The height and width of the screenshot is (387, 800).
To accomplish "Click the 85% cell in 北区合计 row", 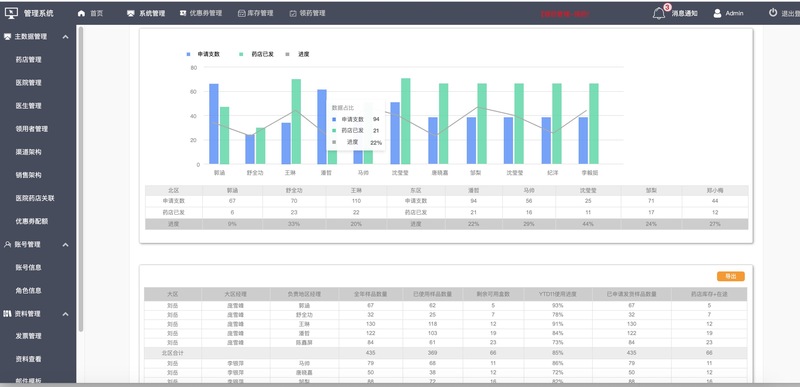I will (x=558, y=353).
